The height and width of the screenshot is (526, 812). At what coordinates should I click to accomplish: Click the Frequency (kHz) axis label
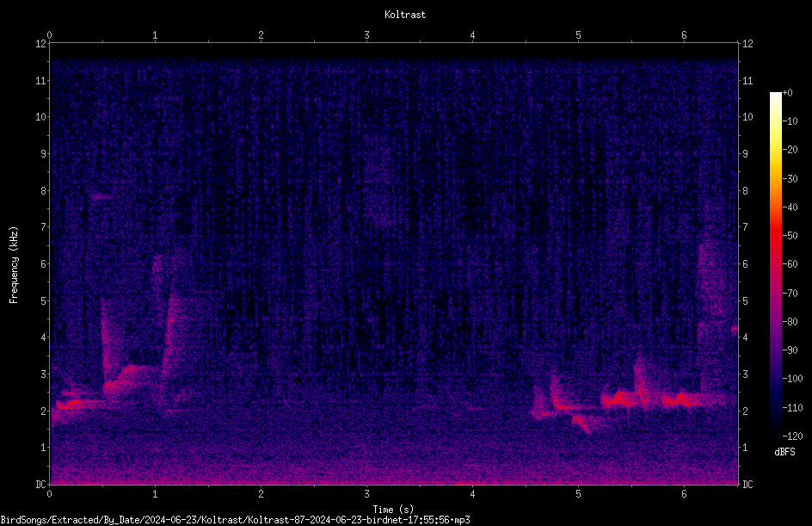(14, 265)
